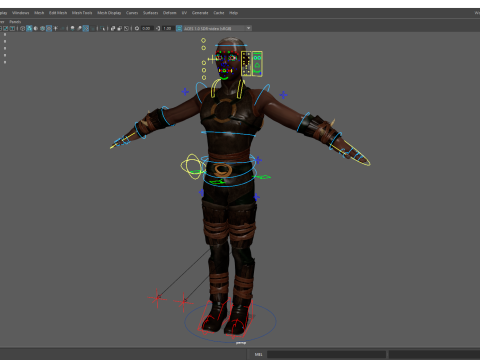The image size is (480, 360).
Task: Toggle smooth shade all icon
Action: pyautogui.click(x=29, y=28)
